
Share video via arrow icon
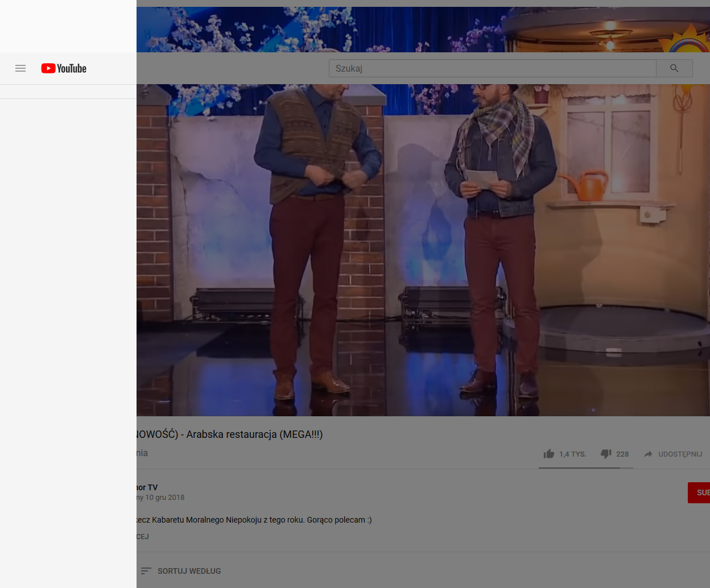pyautogui.click(x=648, y=454)
